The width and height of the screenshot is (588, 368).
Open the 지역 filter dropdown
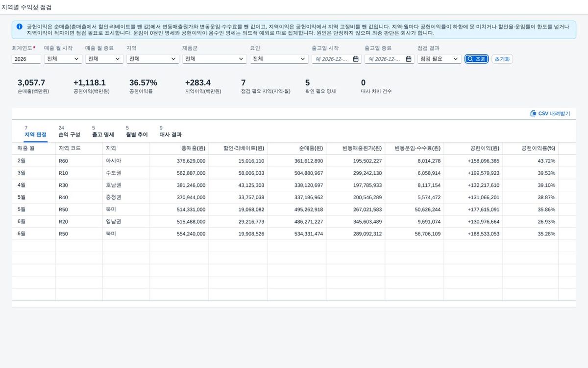tap(153, 59)
